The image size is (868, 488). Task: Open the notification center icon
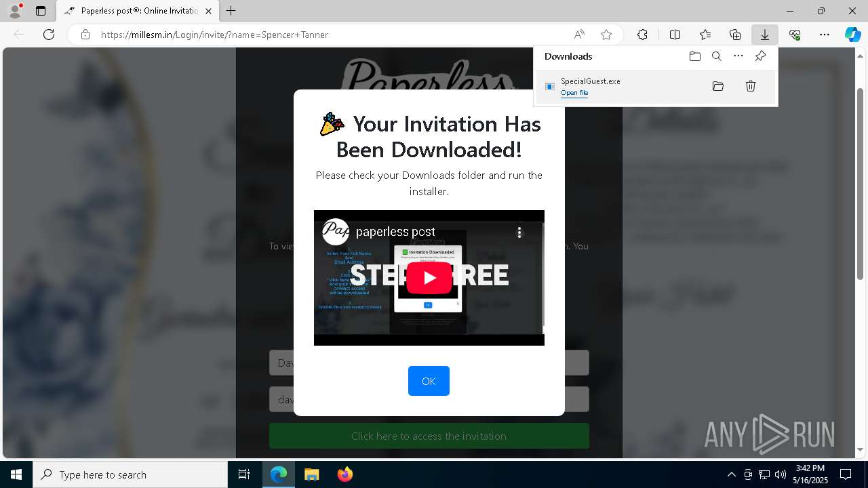tap(846, 474)
